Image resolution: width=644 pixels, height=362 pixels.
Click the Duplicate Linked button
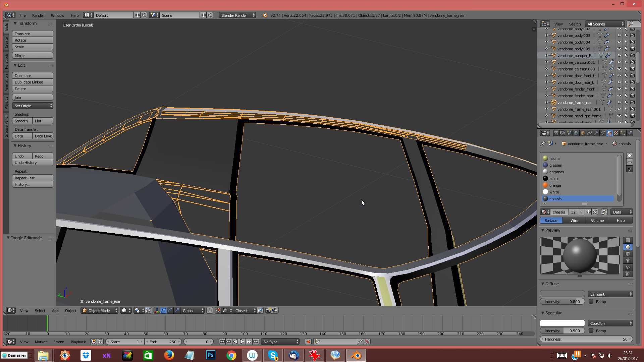tap(33, 82)
